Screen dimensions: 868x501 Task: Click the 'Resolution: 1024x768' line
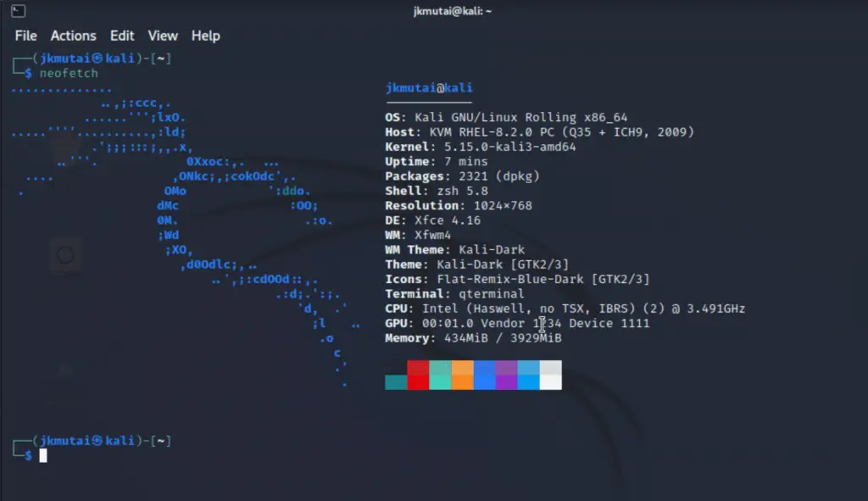459,205
